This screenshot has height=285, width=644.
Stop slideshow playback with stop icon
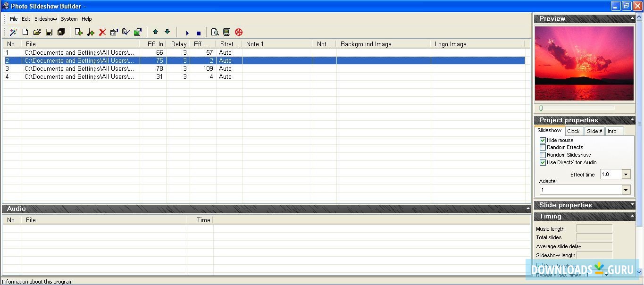click(199, 33)
